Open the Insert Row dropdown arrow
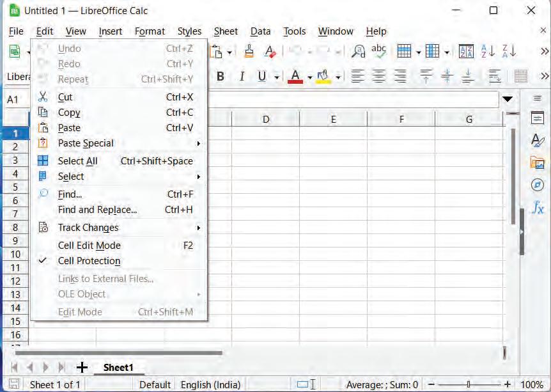This screenshot has width=551, height=392. click(x=419, y=52)
